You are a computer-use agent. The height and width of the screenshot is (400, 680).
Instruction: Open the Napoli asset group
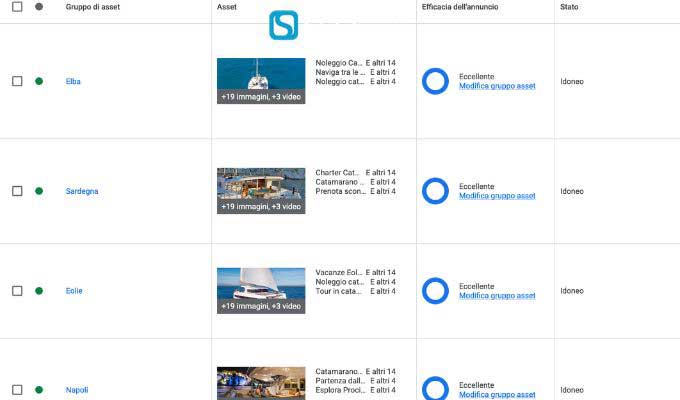tap(77, 390)
